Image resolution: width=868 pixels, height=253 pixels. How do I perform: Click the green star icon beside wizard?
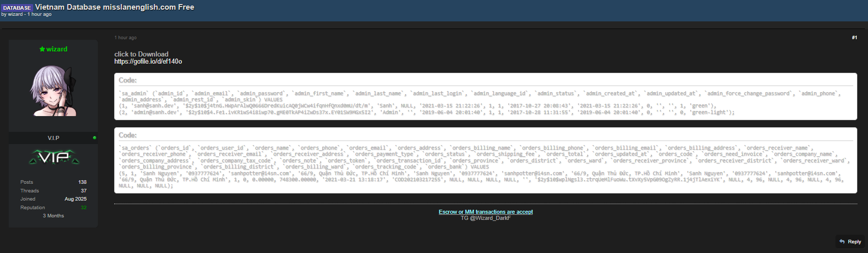pos(42,49)
